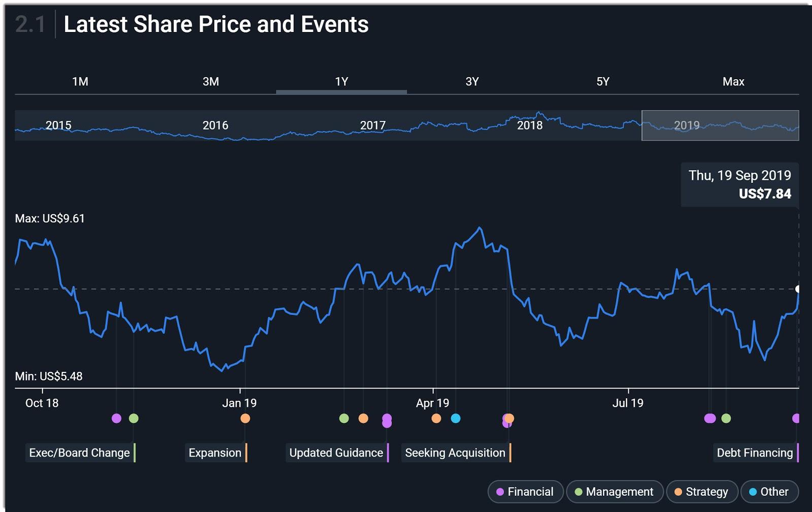The image size is (812, 512).
Task: Open the Updated Guidance event label
Action: click(336, 453)
